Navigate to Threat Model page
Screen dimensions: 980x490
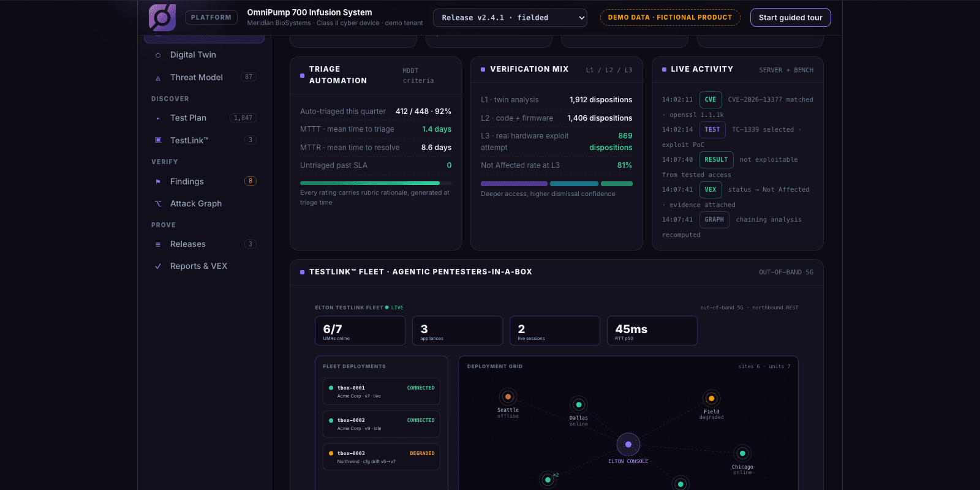pyautogui.click(x=205, y=77)
